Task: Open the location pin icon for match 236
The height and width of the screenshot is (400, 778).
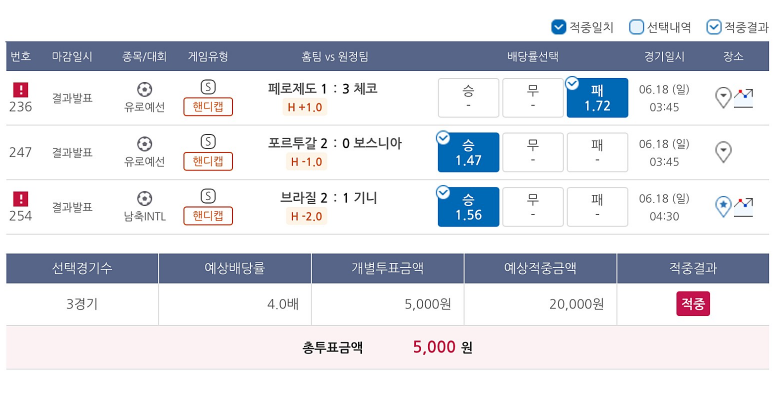Action: point(723,98)
